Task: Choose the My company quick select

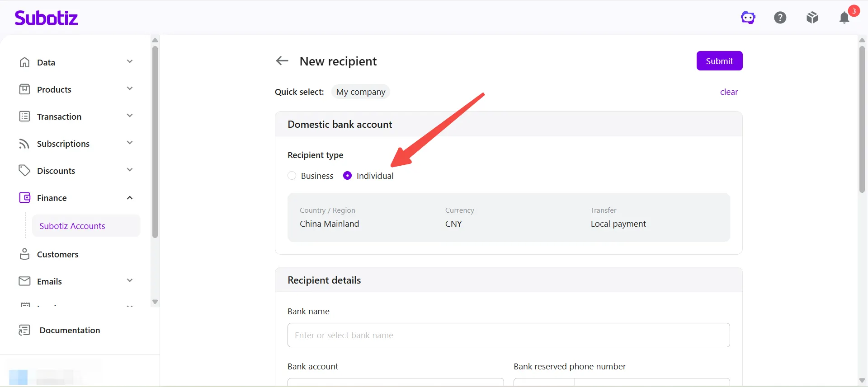Action: coord(360,92)
